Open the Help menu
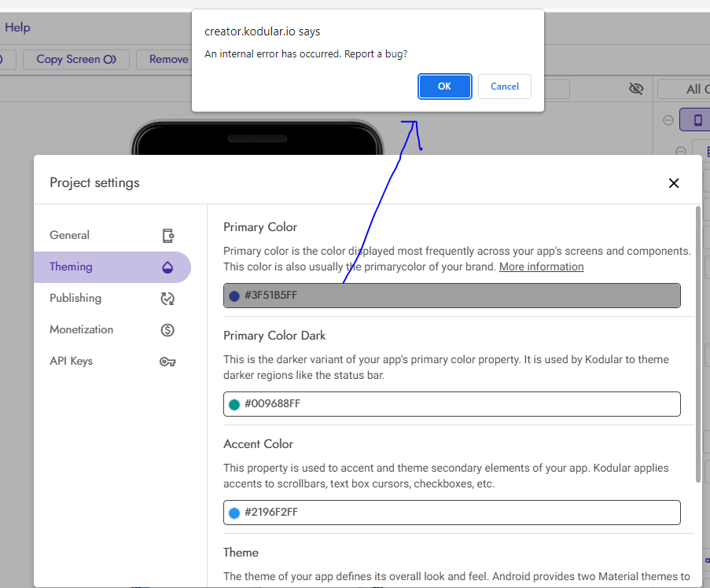The height and width of the screenshot is (588, 710). pyautogui.click(x=17, y=28)
